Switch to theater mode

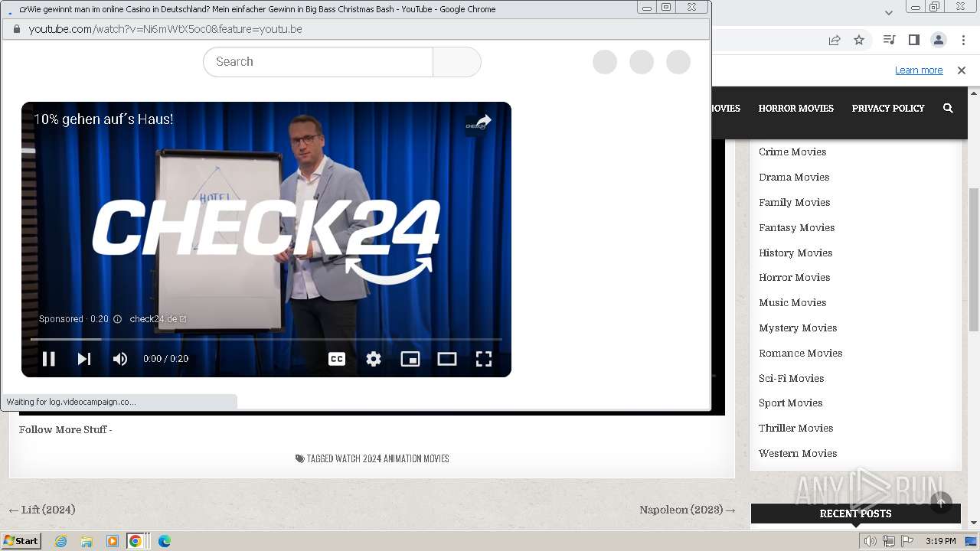click(x=447, y=359)
